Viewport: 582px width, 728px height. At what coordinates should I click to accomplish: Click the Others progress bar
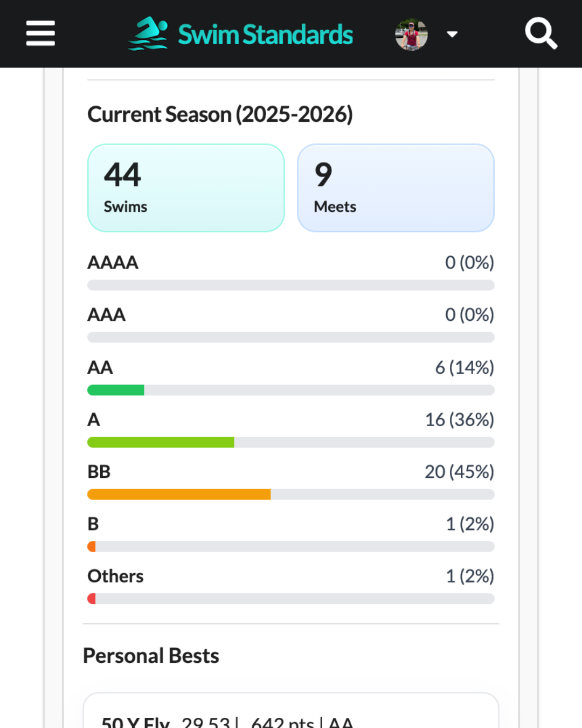(x=290, y=599)
